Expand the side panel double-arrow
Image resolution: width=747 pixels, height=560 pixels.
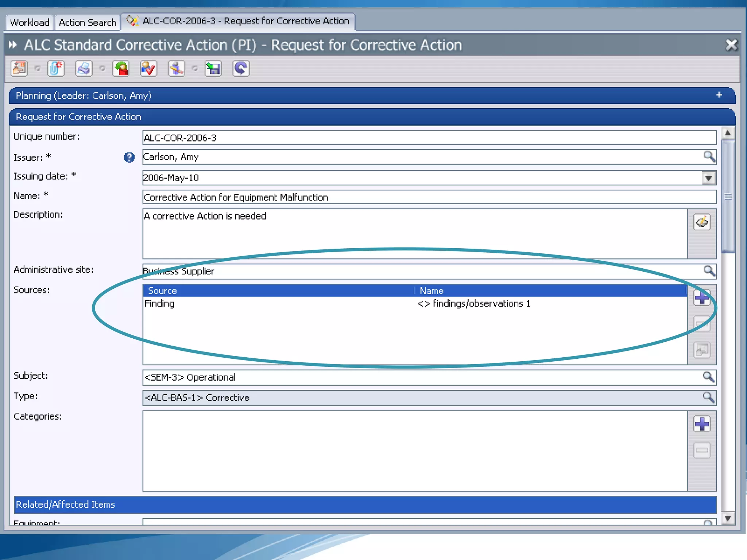(x=13, y=45)
